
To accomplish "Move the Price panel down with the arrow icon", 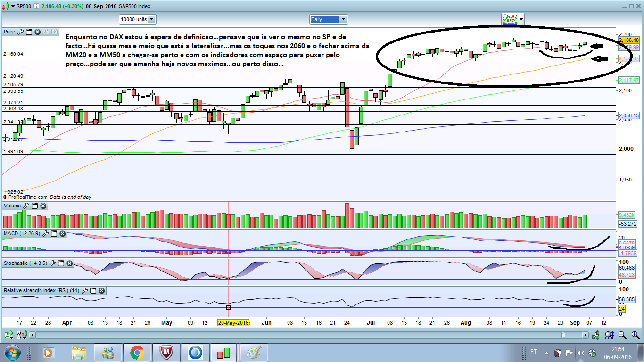I will (46, 32).
